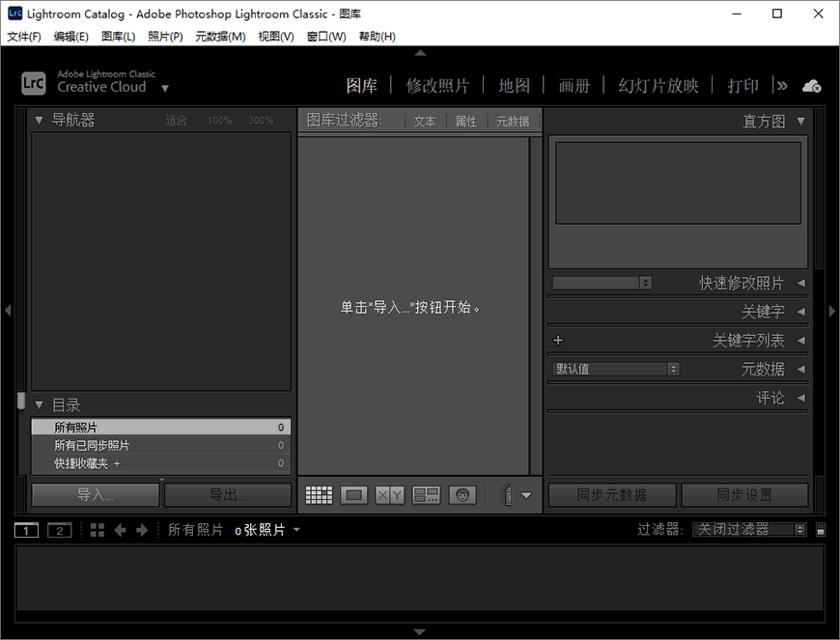840x640 pixels.
Task: Select second window display button 2
Action: [x=60, y=530]
